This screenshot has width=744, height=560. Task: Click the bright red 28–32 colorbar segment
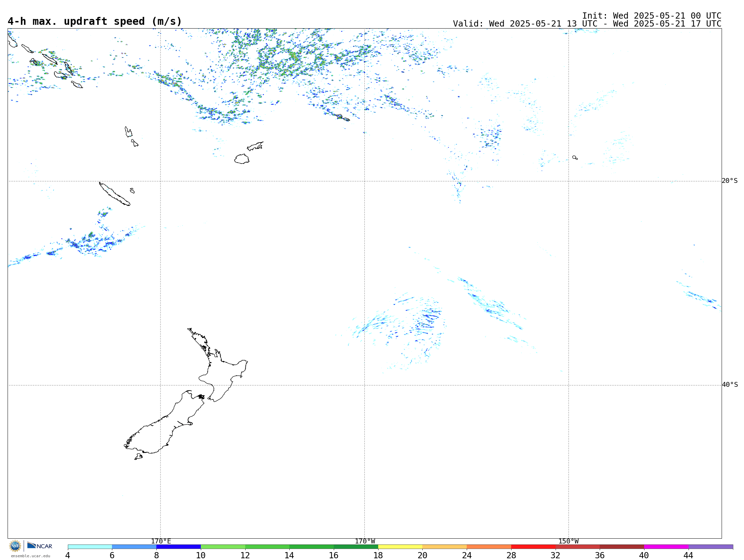coord(533,547)
